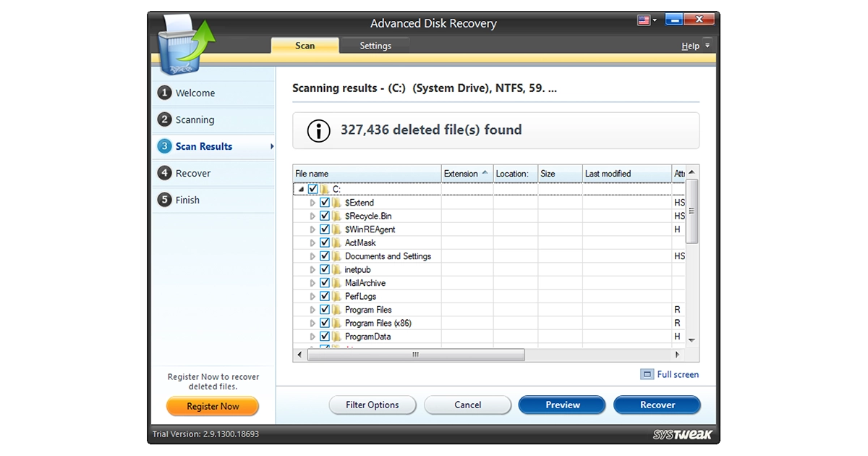Screen dimensions: 868x456
Task: Click the folder icon of Documents and Settings
Action: [336, 256]
